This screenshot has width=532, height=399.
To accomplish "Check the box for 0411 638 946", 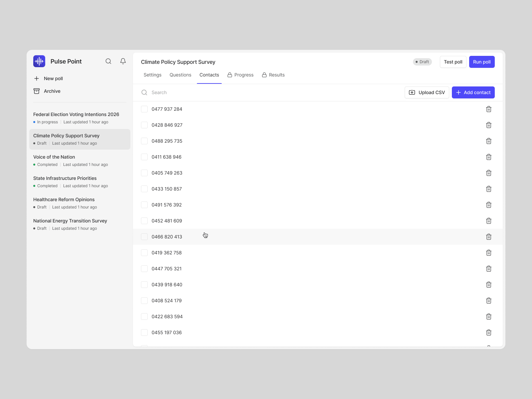I will [x=144, y=157].
